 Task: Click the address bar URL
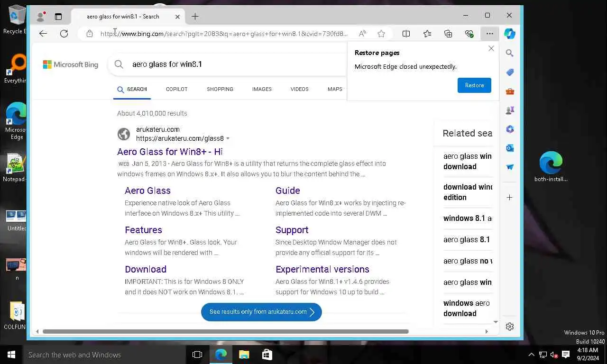tap(224, 34)
